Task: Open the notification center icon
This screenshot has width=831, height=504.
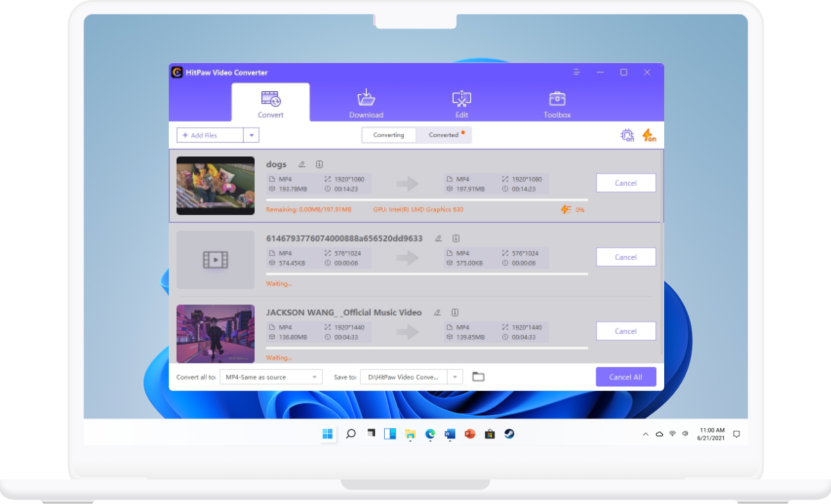Action: coord(737,434)
